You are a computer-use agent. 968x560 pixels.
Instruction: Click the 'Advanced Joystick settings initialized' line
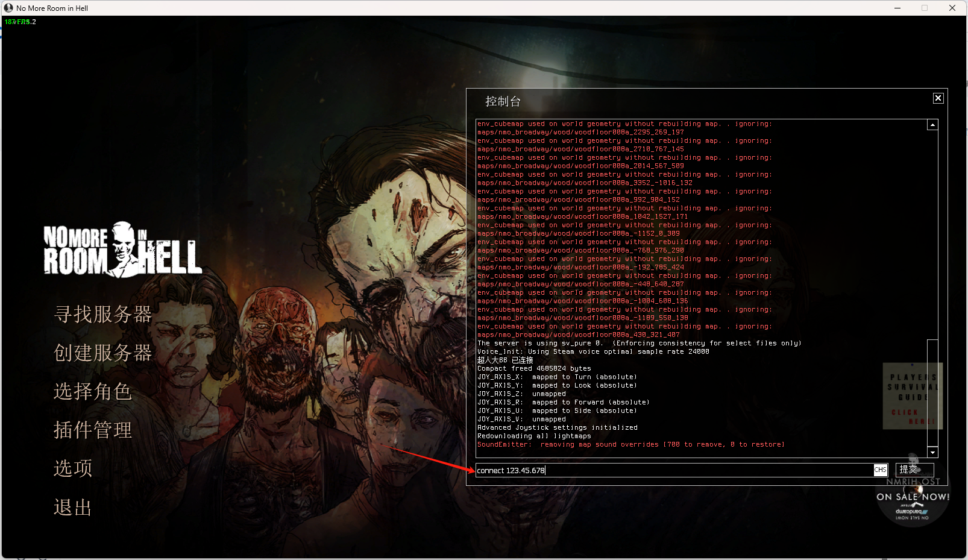tap(558, 427)
